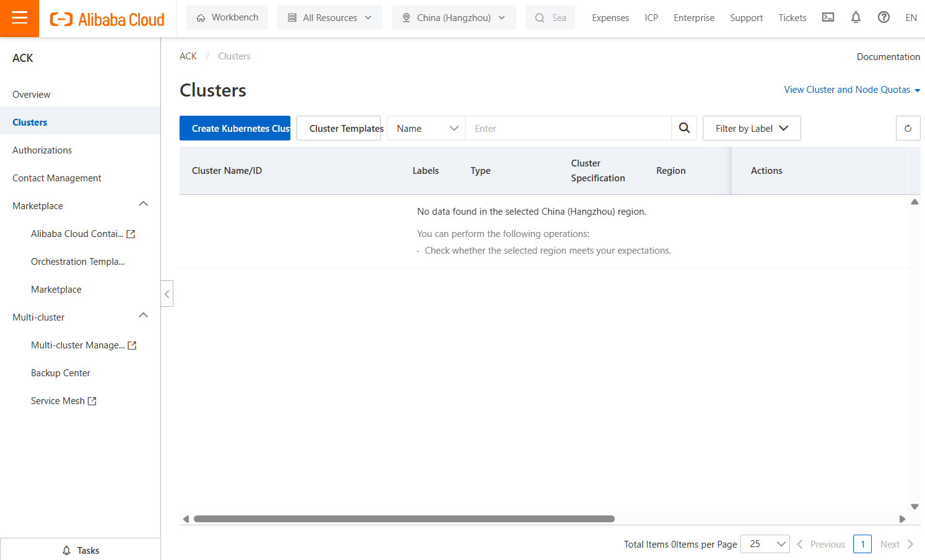This screenshot has width=925, height=560.
Task: Open Tasks bell at sidebar bottom
Action: tap(80, 550)
